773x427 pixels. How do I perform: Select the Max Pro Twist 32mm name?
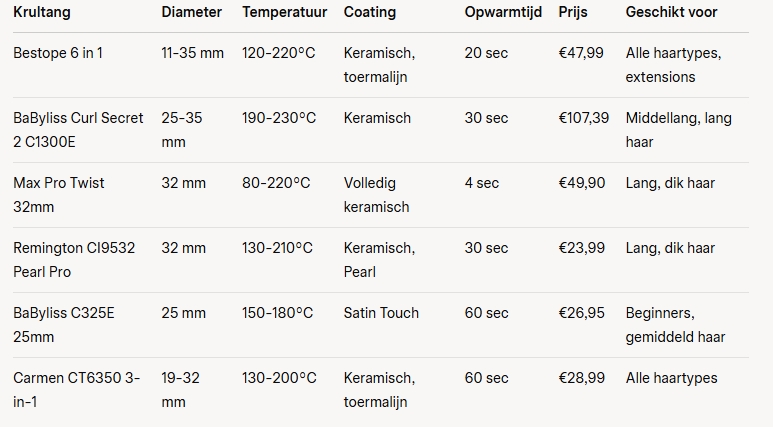click(x=59, y=195)
